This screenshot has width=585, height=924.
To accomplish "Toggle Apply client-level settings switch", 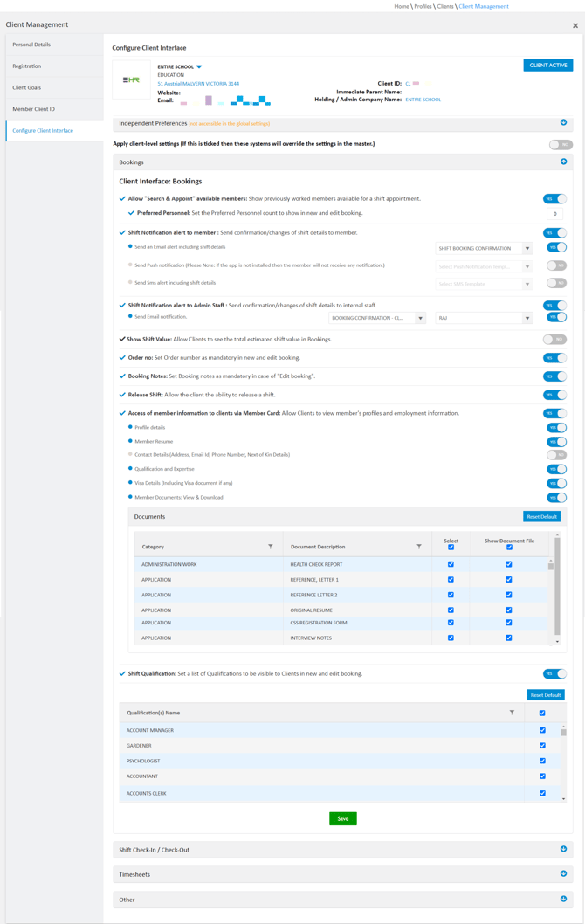I will [x=560, y=144].
